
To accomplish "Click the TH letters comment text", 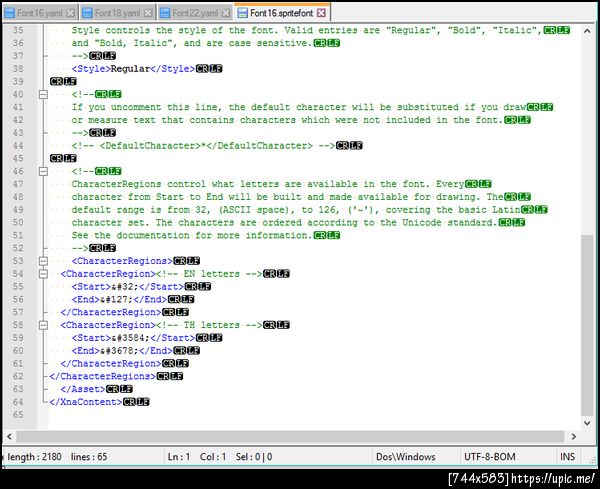I will [x=209, y=325].
